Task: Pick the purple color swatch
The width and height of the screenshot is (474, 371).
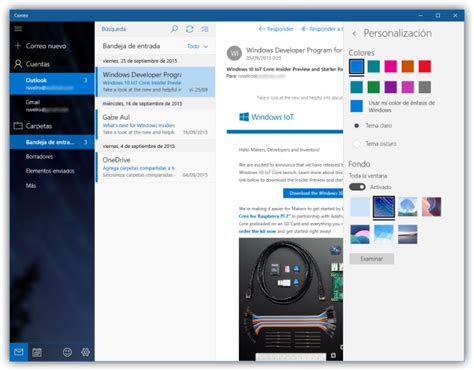Action: coord(391,87)
